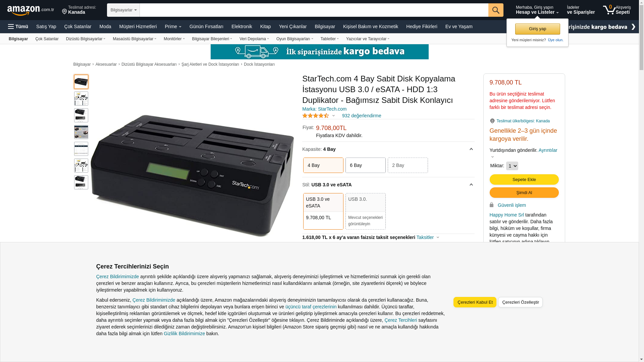Open the Tümü hamburger menu
The image size is (644, 362).
pos(18,26)
